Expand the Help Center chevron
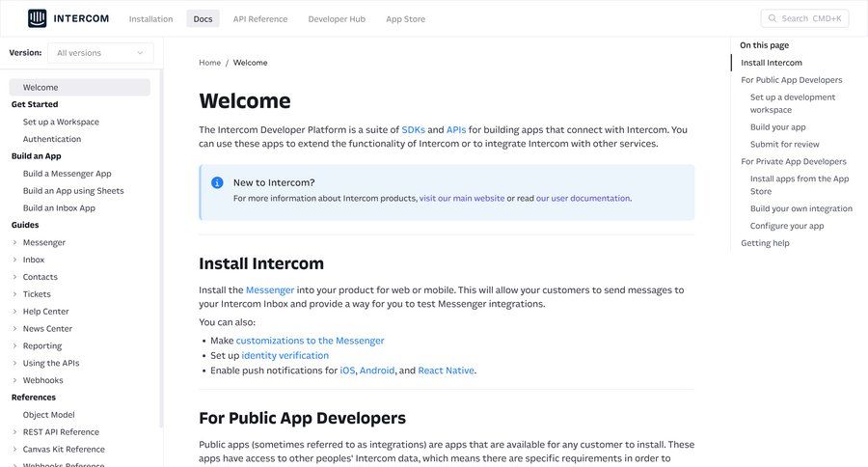This screenshot has height=467, width=868. 14,311
